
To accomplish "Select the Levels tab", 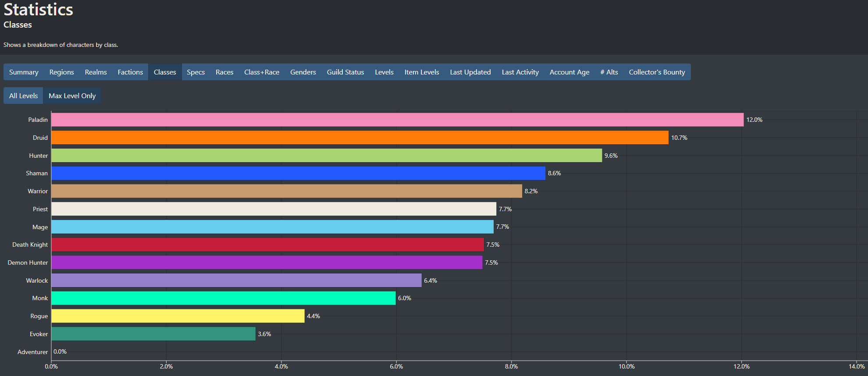I will click(x=384, y=72).
